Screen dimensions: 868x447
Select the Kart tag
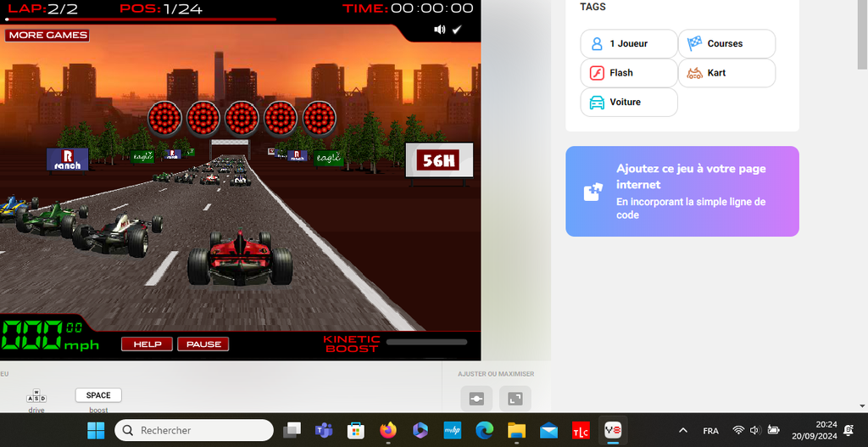tap(726, 73)
